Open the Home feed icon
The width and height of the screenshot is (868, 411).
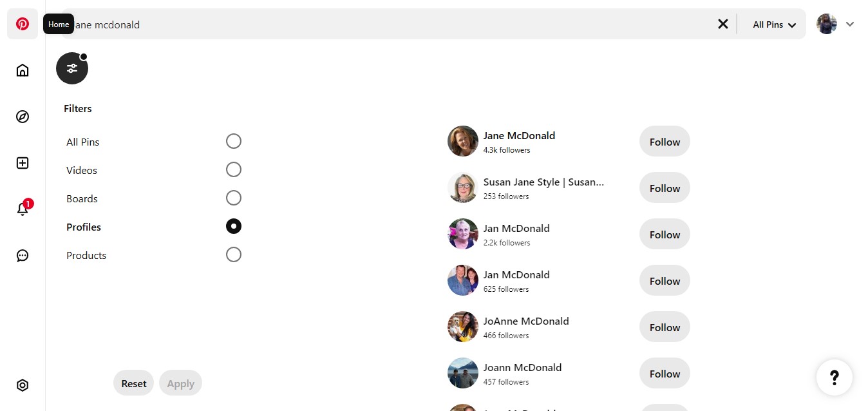(x=23, y=70)
